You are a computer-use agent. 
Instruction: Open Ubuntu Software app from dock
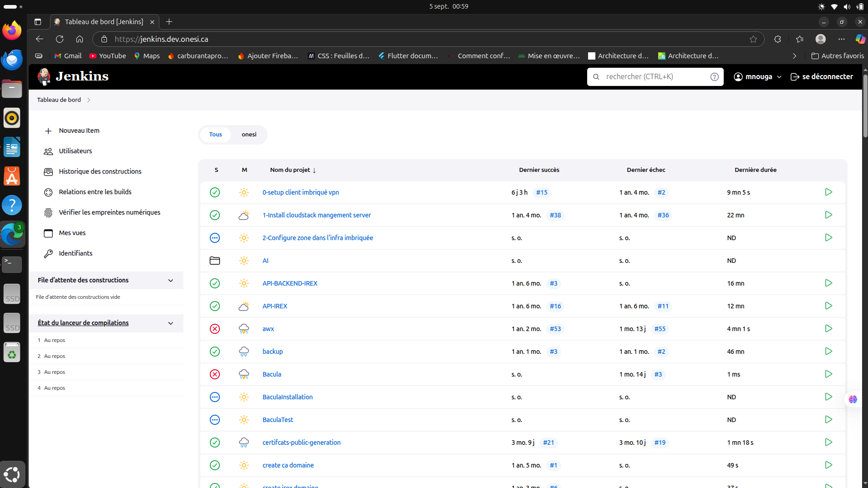12,176
